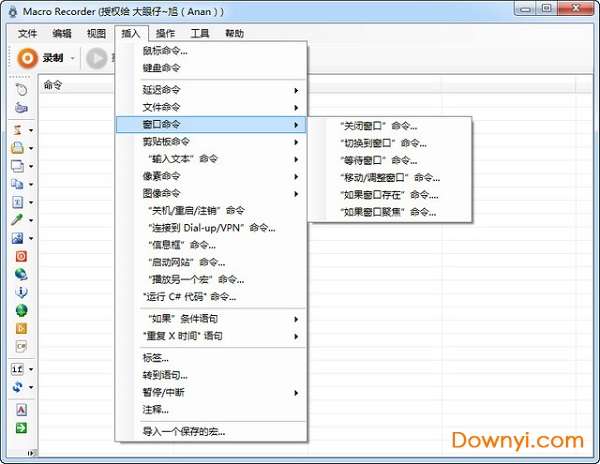The height and width of the screenshot is (464, 600).
Task: Select the "信息框" 命令 entry
Action: tap(211, 245)
